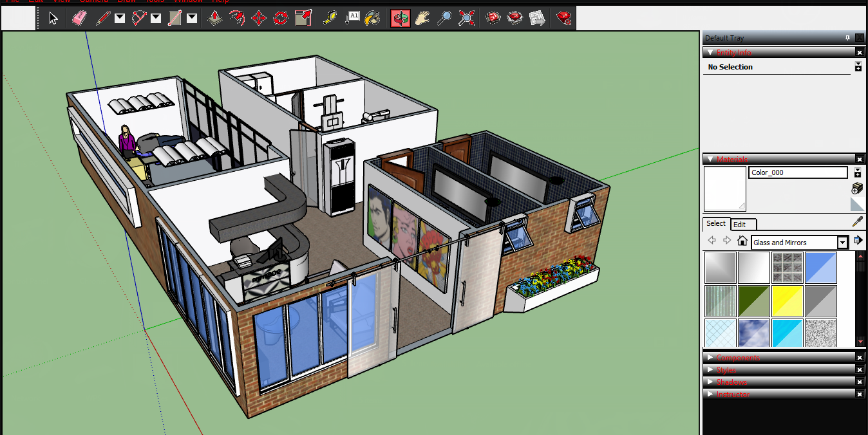The height and width of the screenshot is (435, 868).
Task: Open the Glass and Mirrors library dropdown
Action: (x=843, y=243)
